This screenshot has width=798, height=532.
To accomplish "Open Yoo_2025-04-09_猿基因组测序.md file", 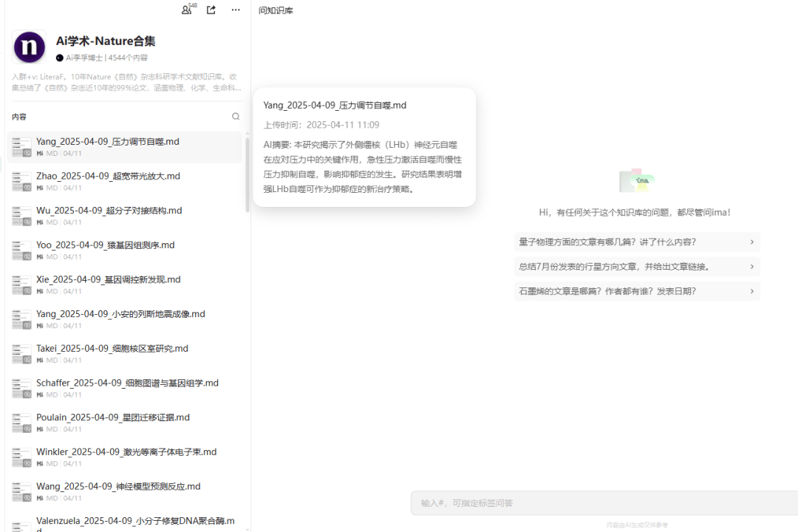I will pos(105,245).
